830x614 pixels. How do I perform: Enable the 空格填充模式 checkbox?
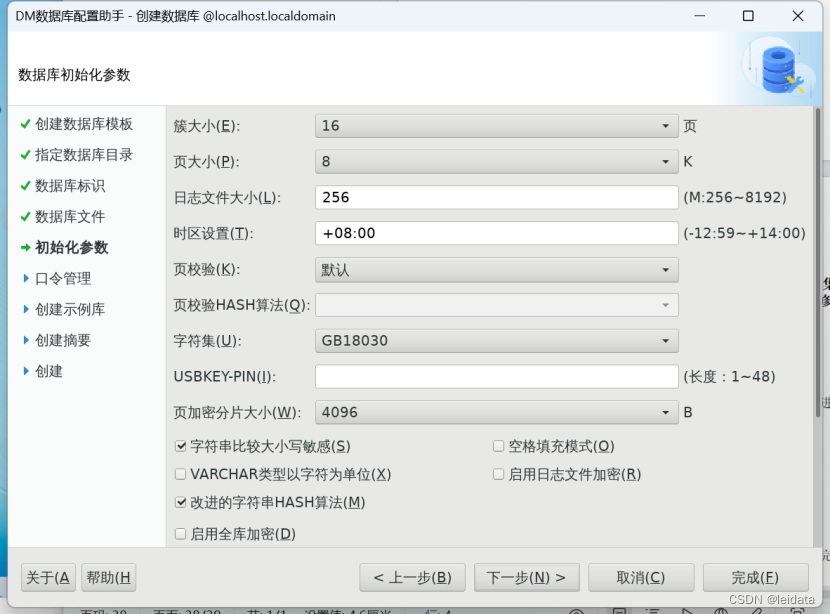click(498, 446)
